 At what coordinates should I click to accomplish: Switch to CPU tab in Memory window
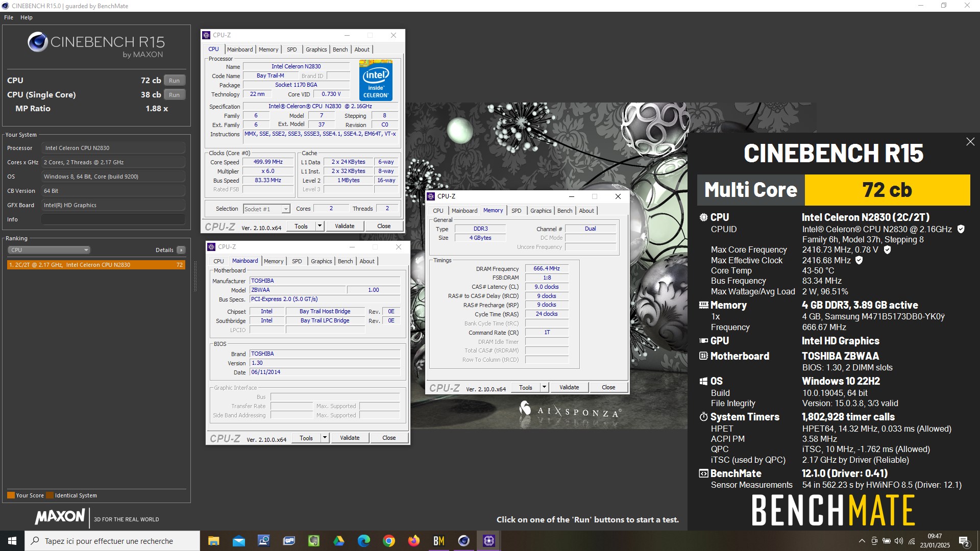click(x=438, y=211)
